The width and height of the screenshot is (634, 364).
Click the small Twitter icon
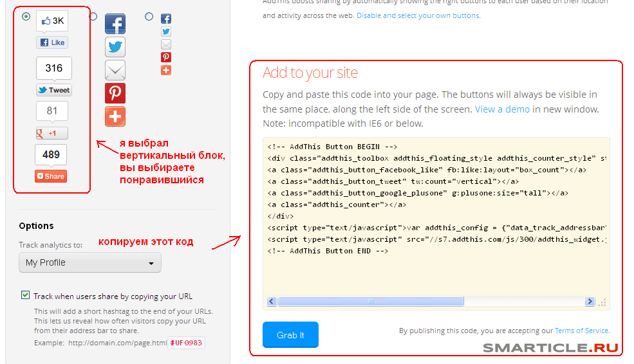coord(166,32)
